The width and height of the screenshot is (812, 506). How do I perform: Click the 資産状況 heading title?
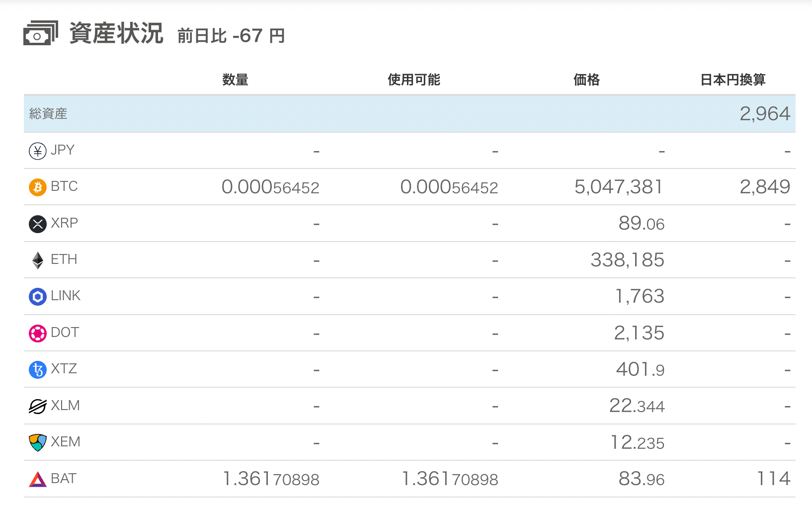click(116, 33)
